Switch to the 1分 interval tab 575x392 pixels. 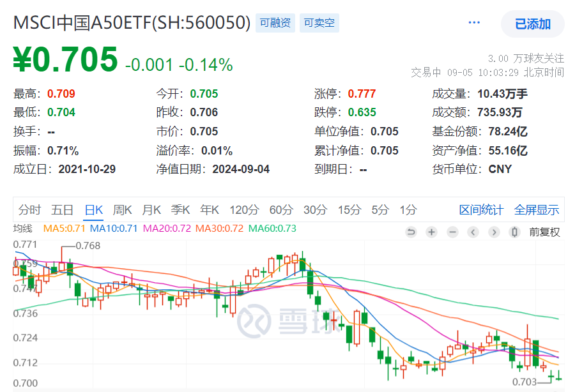[x=408, y=210]
